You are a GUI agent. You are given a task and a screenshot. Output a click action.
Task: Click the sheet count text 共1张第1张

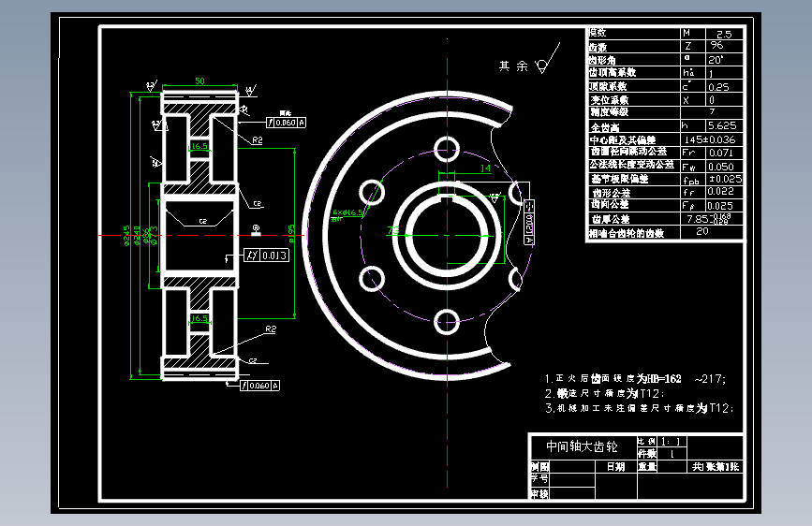[716, 467]
